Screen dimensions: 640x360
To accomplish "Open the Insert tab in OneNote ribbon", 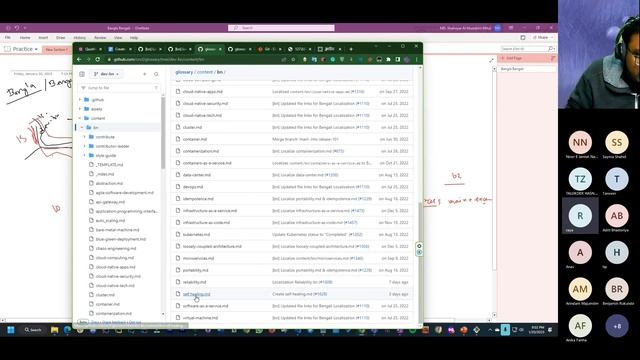I will (43, 38).
